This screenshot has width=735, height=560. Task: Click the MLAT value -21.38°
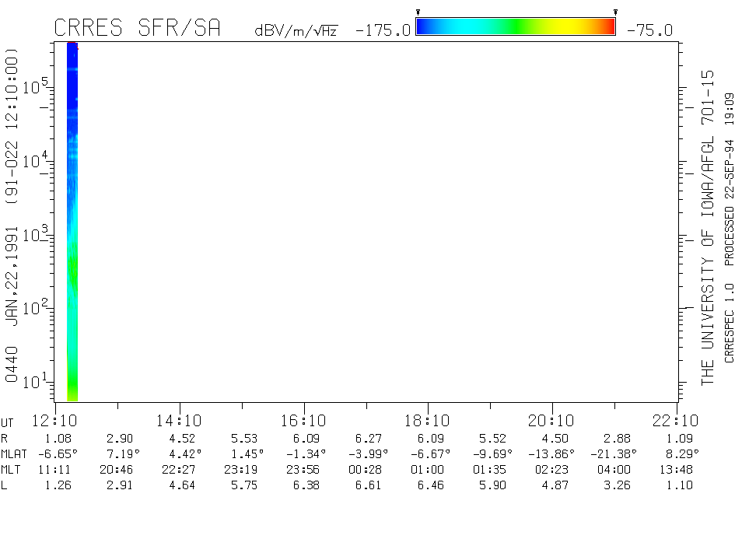coord(614,453)
